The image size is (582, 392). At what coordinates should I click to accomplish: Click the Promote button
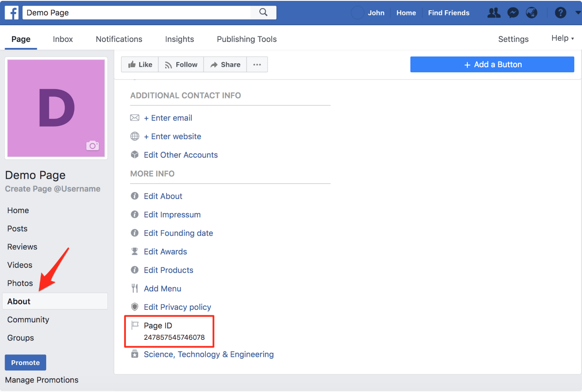coord(25,362)
